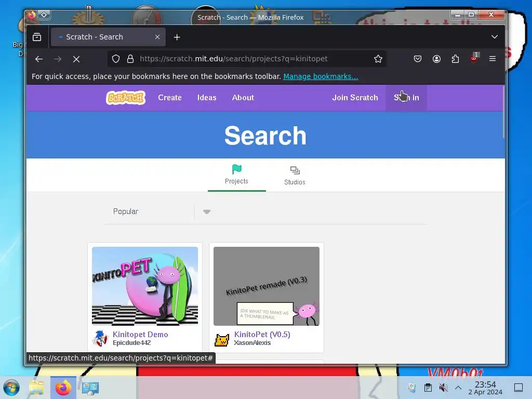
Task: Open the Ideas menu item
Action: point(207,98)
